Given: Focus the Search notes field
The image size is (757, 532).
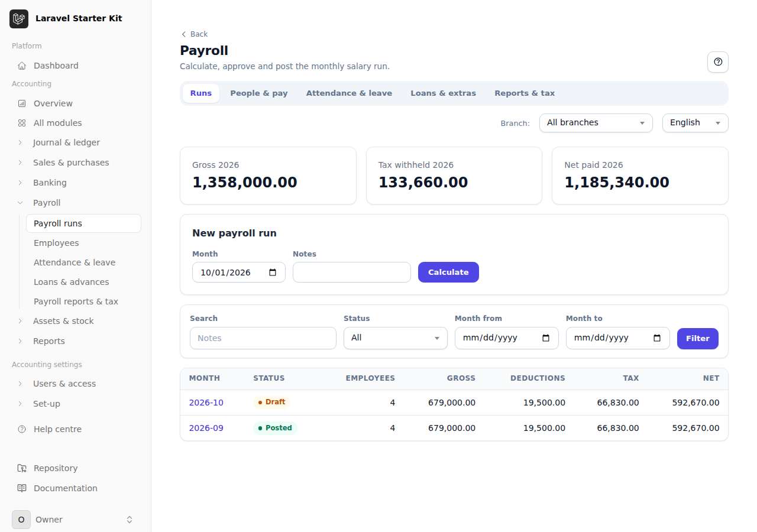Looking at the screenshot, I should click(263, 338).
